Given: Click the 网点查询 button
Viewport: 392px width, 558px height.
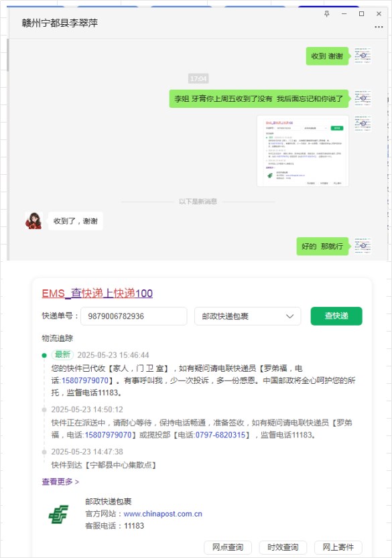Looking at the screenshot, I should [228, 547].
